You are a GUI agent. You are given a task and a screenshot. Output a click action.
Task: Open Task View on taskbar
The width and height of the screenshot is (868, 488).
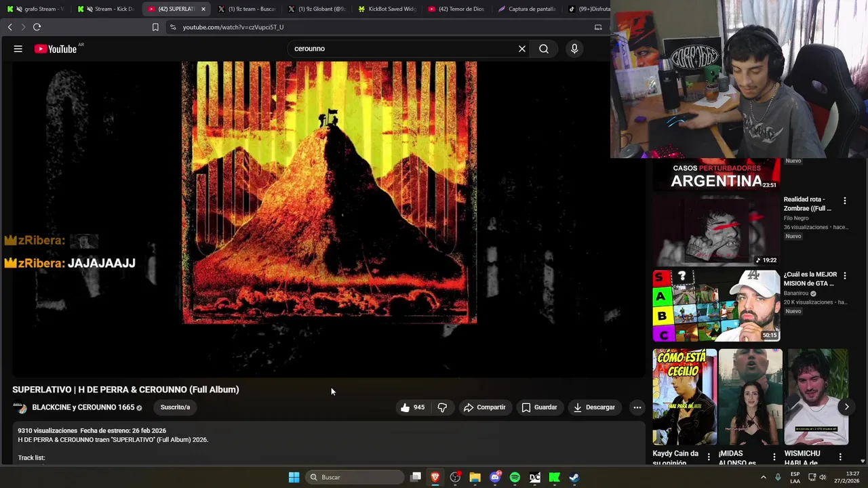pyautogui.click(x=416, y=477)
